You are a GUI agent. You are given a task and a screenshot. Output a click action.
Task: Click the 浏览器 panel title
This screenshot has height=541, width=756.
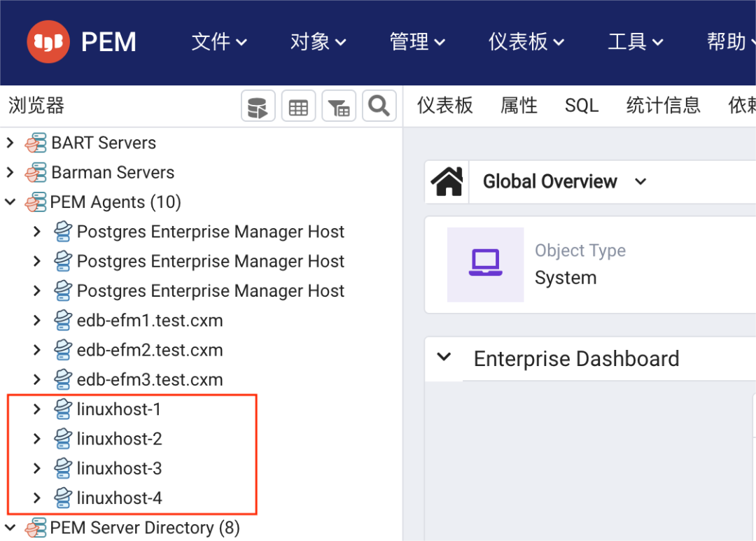click(x=36, y=106)
